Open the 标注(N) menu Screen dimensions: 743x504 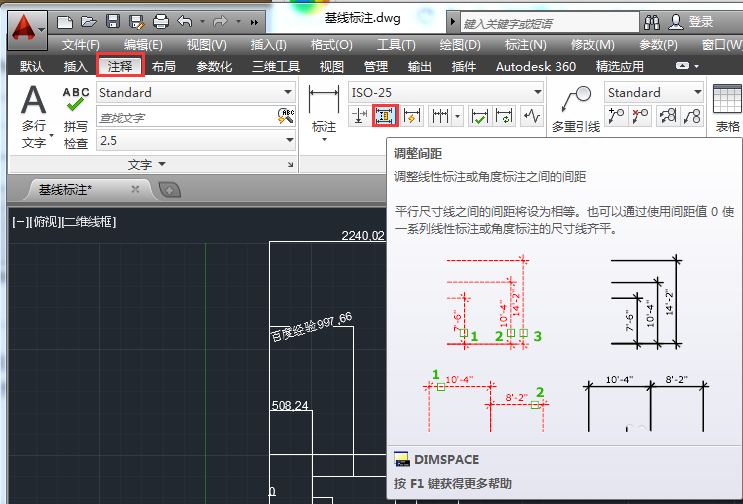click(526, 45)
